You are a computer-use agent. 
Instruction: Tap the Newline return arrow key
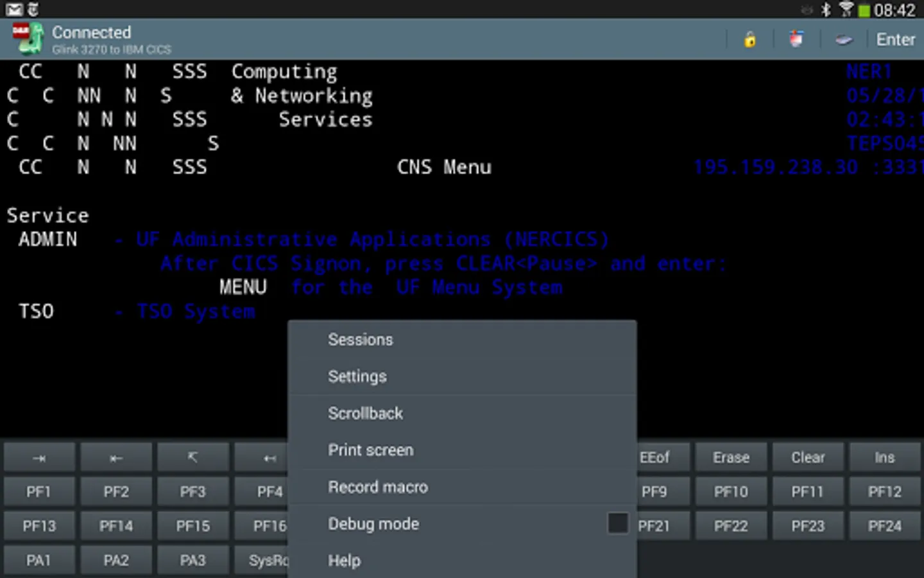[x=262, y=458]
